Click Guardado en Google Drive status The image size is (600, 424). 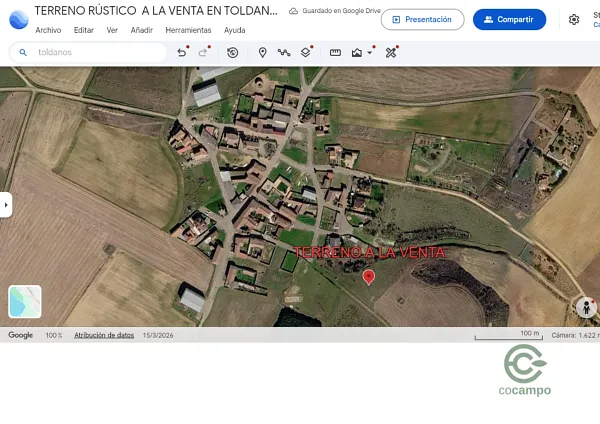(341, 11)
